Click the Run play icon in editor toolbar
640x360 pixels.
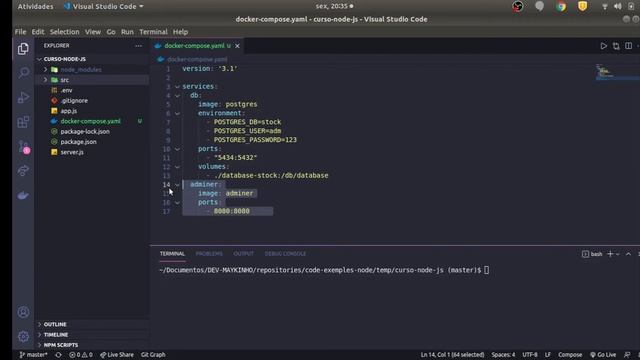click(x=603, y=46)
